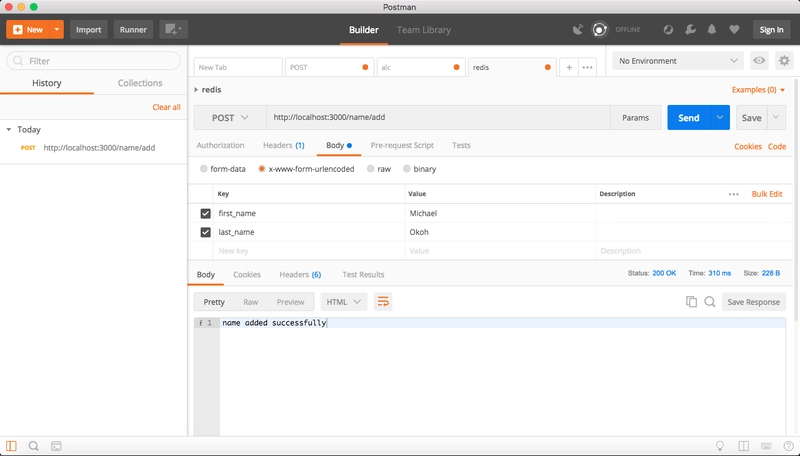Viewport: 800px width, 456px height.
Task: Open the HTML response format dropdown
Action: click(343, 302)
